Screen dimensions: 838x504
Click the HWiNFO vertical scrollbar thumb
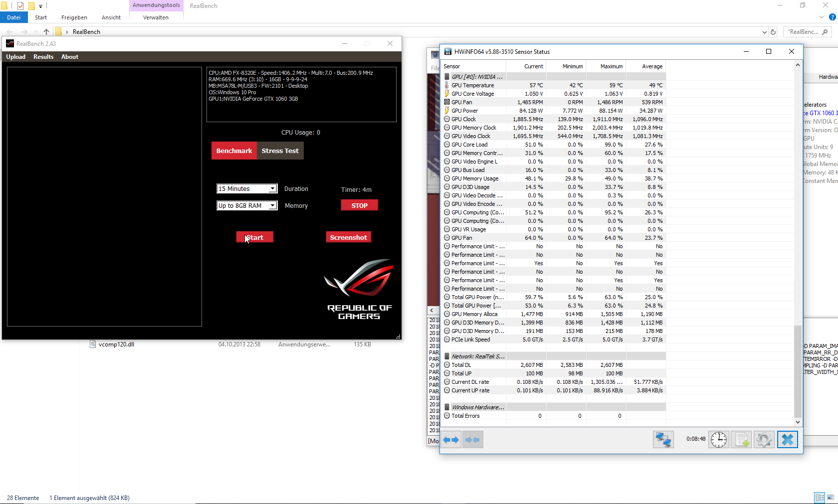coord(798,371)
